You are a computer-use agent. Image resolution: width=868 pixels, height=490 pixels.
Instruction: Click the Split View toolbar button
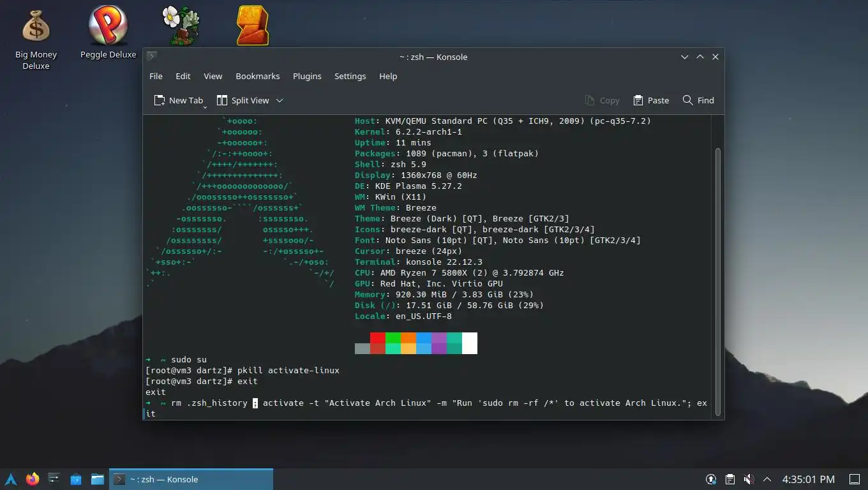243,100
